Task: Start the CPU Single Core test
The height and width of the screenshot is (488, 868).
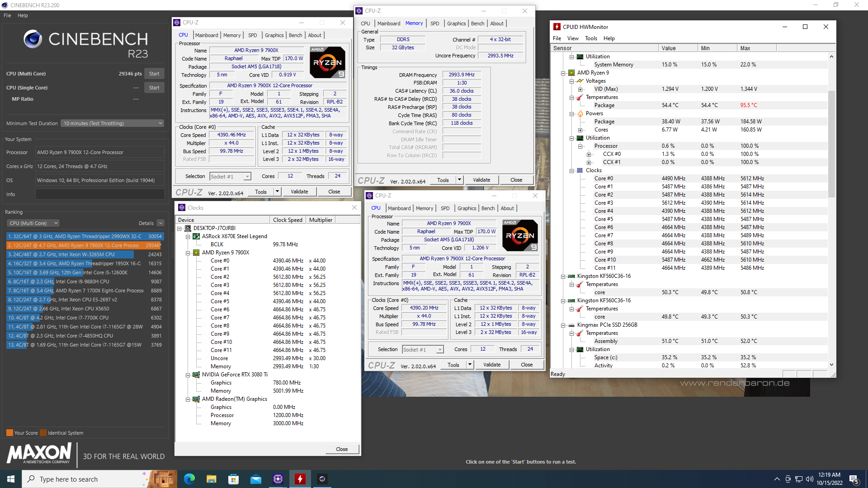Action: point(154,88)
